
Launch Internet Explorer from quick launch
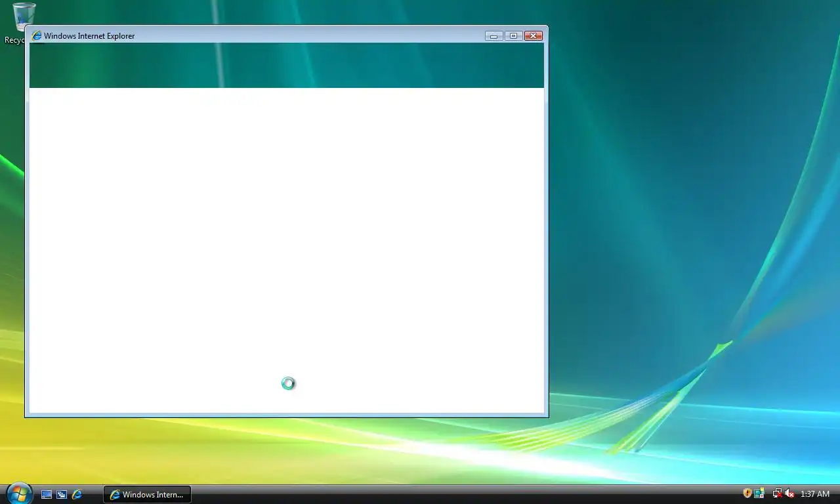pyautogui.click(x=77, y=495)
